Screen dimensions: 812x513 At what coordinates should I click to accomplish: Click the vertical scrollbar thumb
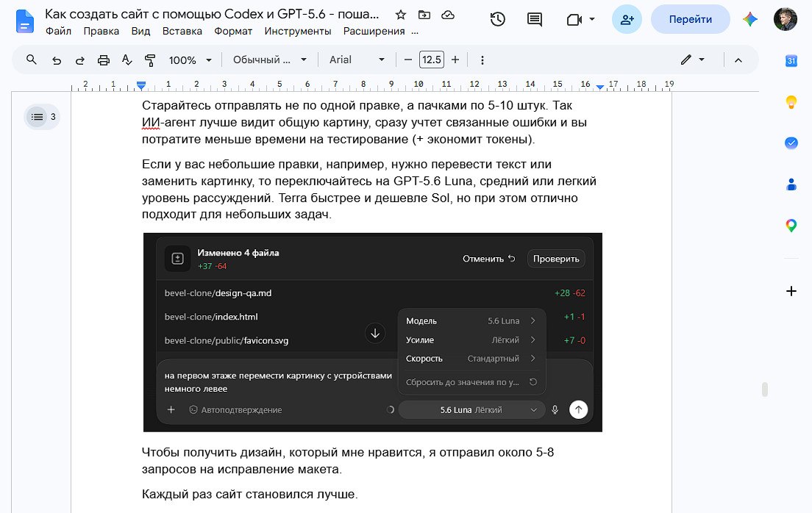point(764,390)
